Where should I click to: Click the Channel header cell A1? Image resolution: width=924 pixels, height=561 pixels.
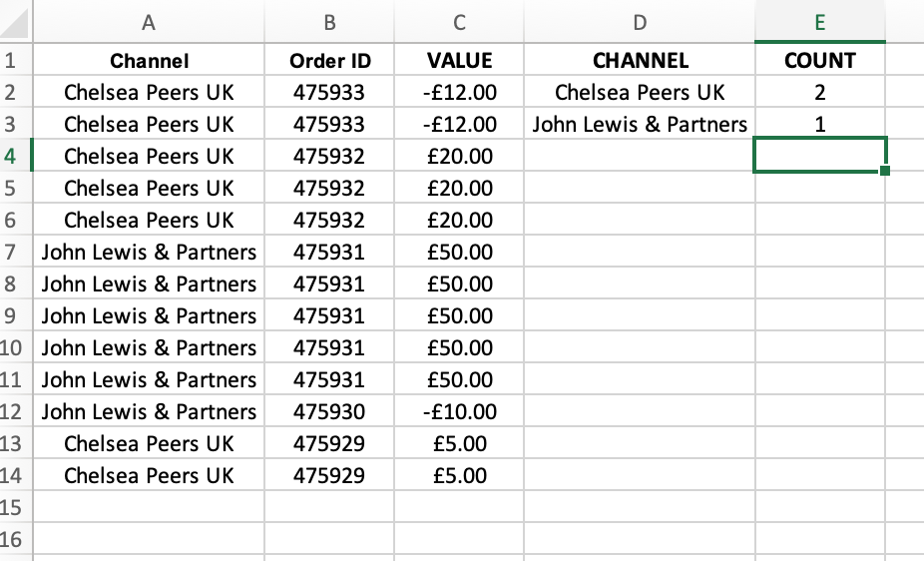pyautogui.click(x=149, y=60)
